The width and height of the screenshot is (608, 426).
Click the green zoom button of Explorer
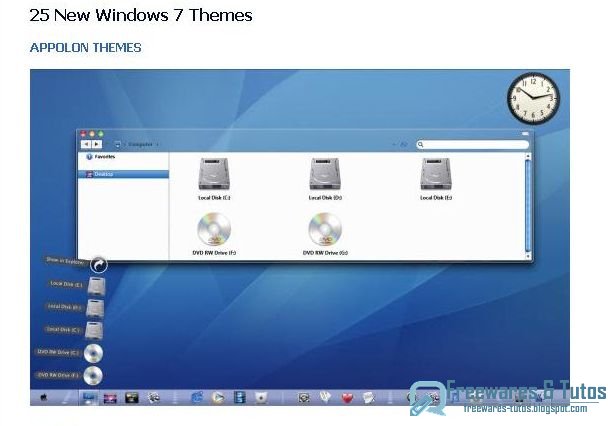coord(100,134)
